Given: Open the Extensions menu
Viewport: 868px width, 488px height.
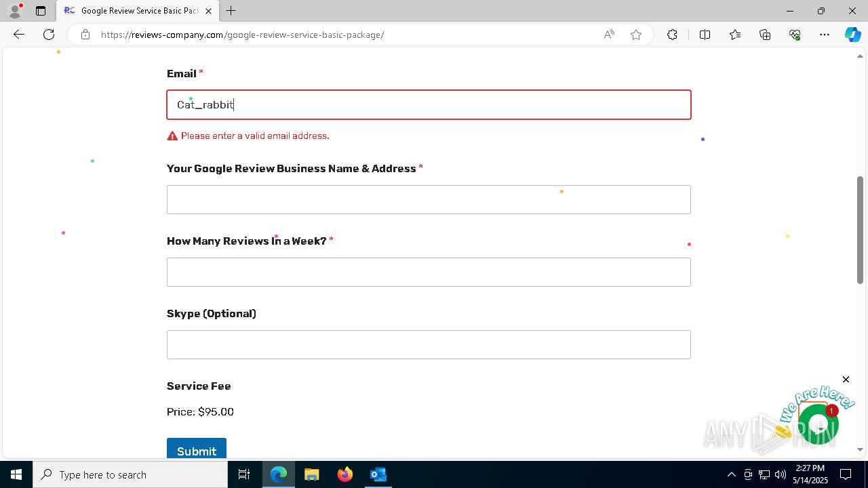Looking at the screenshot, I should 672,35.
